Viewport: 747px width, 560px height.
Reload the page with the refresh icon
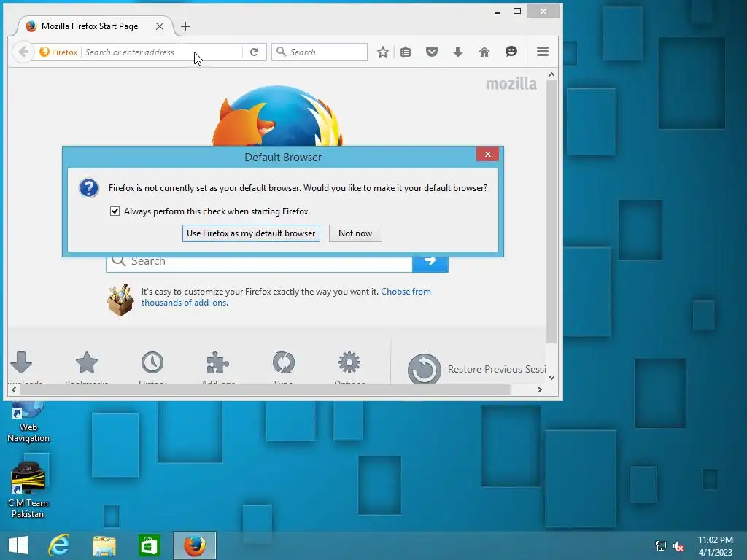tap(255, 52)
